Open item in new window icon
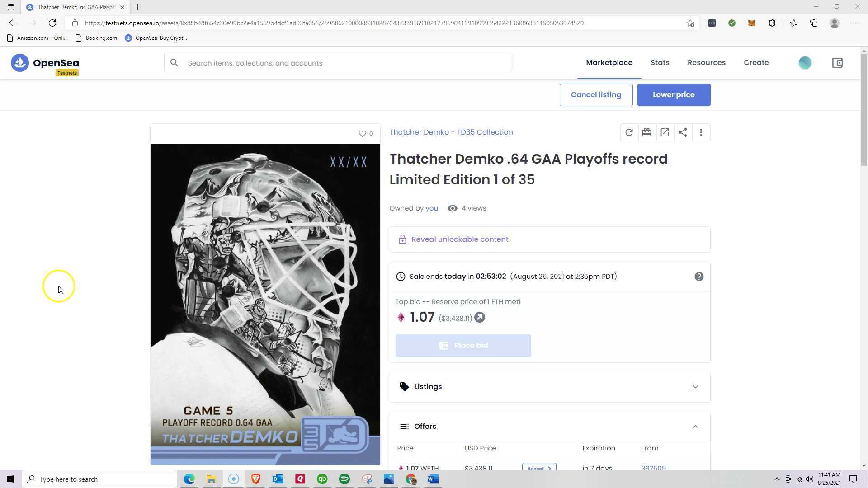868x488 pixels. (x=665, y=132)
